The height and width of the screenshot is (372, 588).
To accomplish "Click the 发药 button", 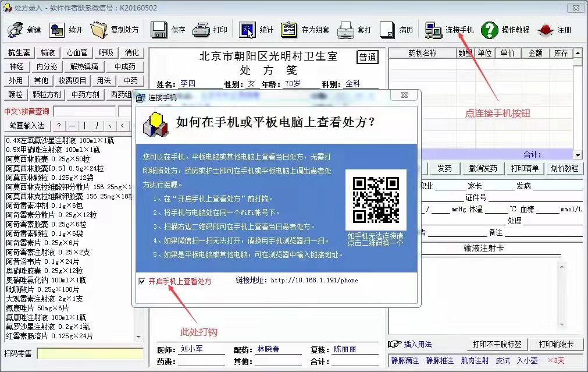I will (444, 168).
